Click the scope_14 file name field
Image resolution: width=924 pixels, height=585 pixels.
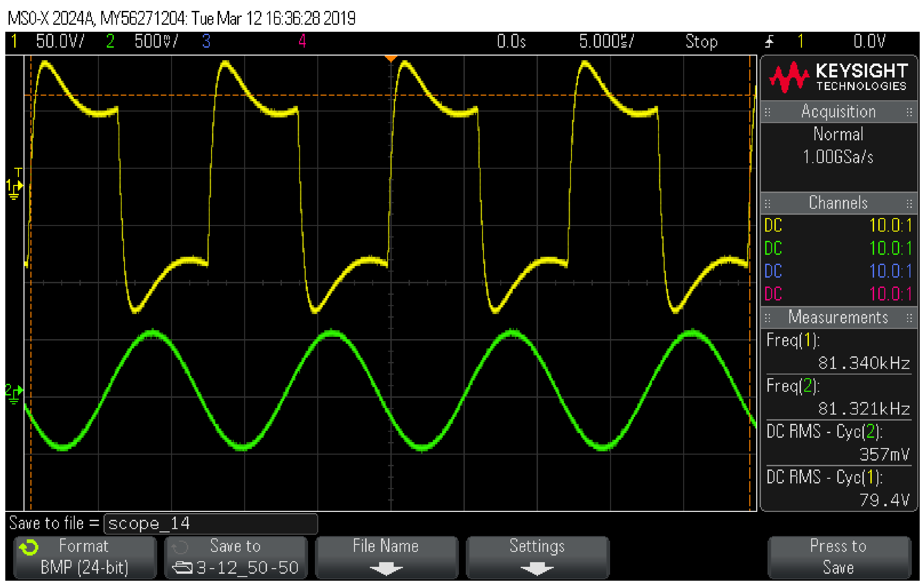pos(210,523)
